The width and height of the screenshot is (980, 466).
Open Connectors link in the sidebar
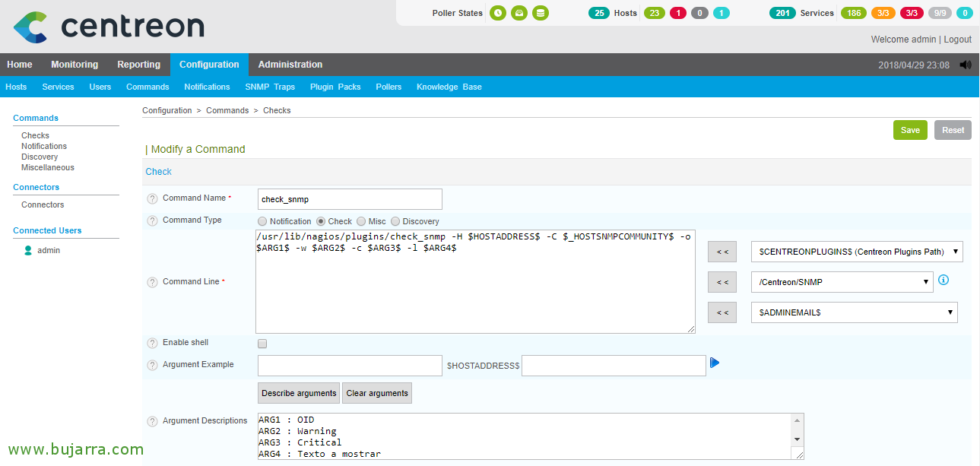pos(43,204)
